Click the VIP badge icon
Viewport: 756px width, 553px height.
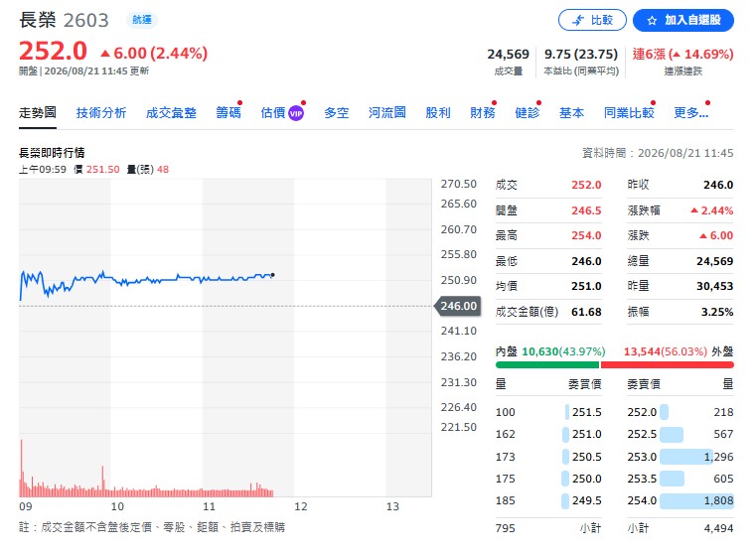(x=296, y=114)
